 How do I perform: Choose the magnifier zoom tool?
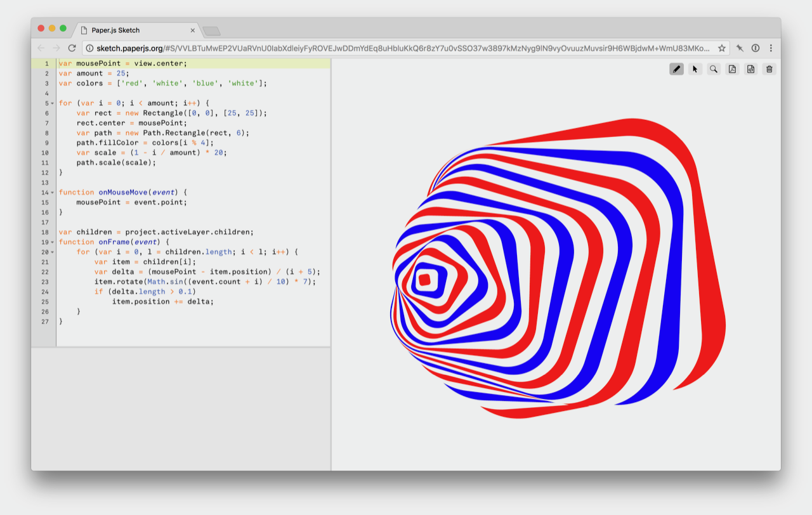coord(714,69)
